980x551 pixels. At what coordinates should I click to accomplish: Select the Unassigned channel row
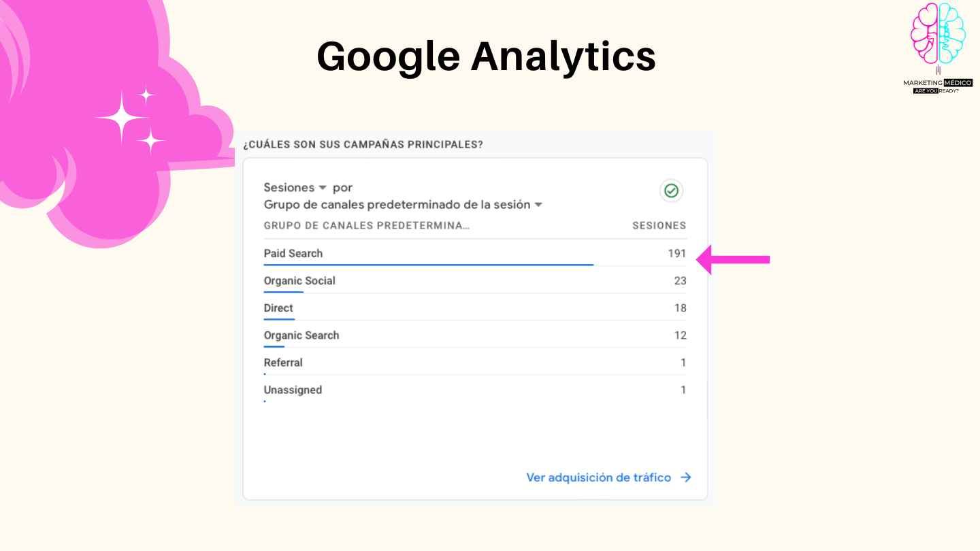point(475,390)
